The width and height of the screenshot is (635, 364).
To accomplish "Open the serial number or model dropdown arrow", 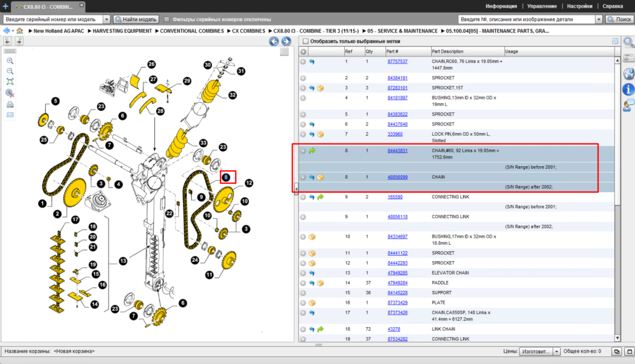I will (107, 19).
